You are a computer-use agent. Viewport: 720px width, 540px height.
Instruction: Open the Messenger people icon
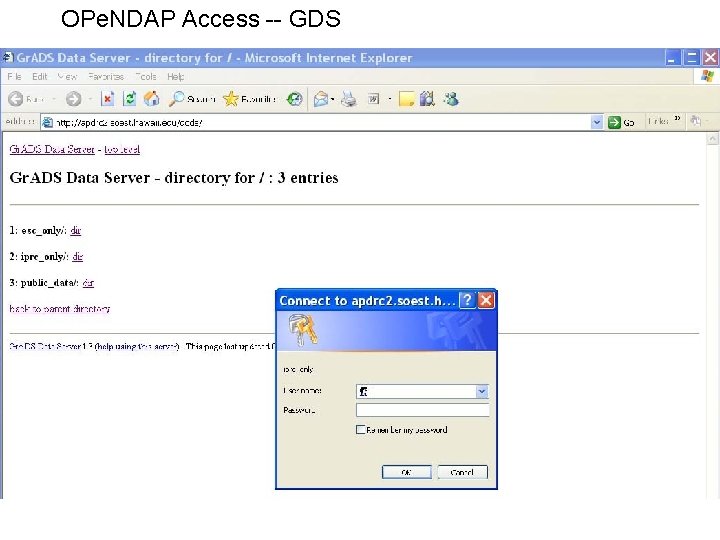[451, 99]
